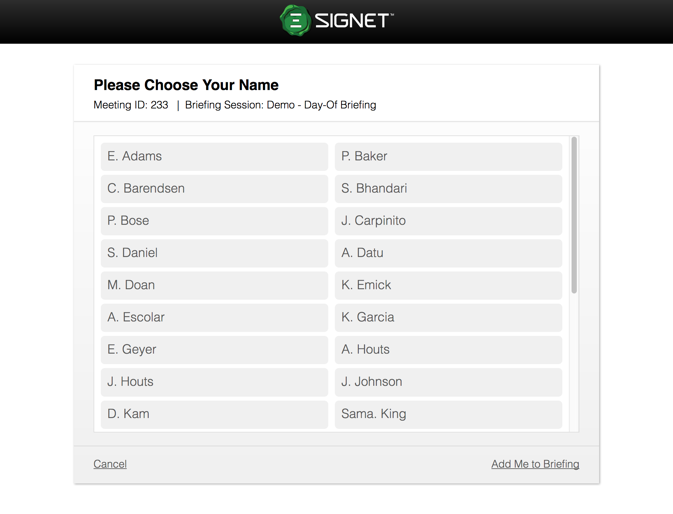673x514 pixels.
Task: Select the name E. Adams
Action: pos(214,156)
